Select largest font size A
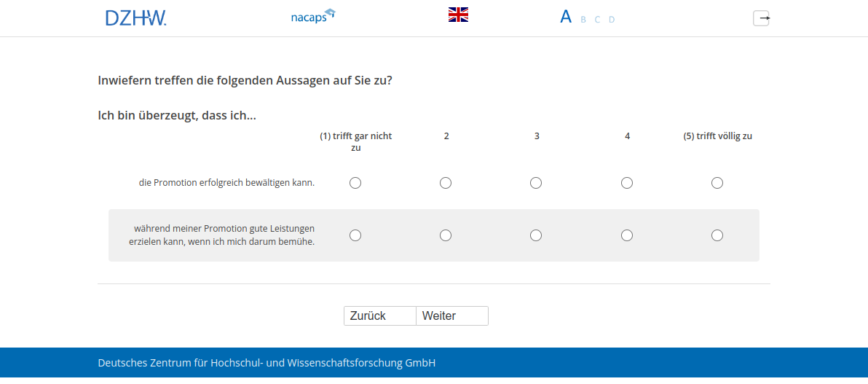 point(566,17)
